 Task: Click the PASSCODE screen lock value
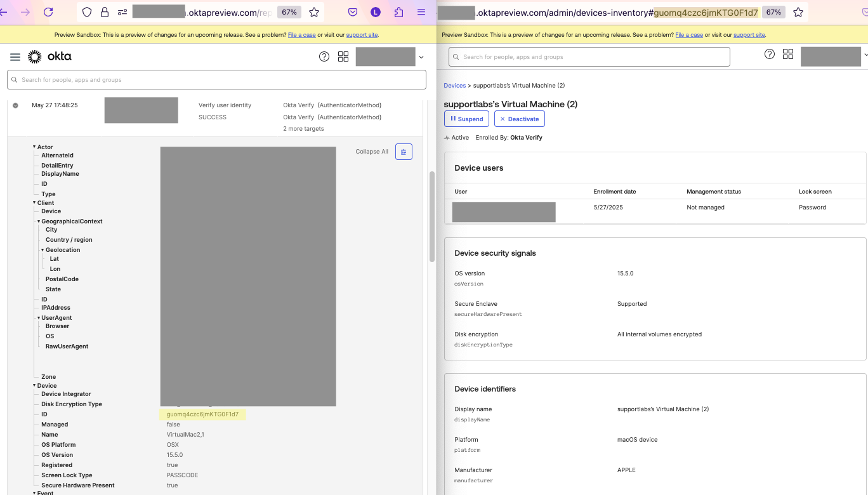tap(183, 475)
